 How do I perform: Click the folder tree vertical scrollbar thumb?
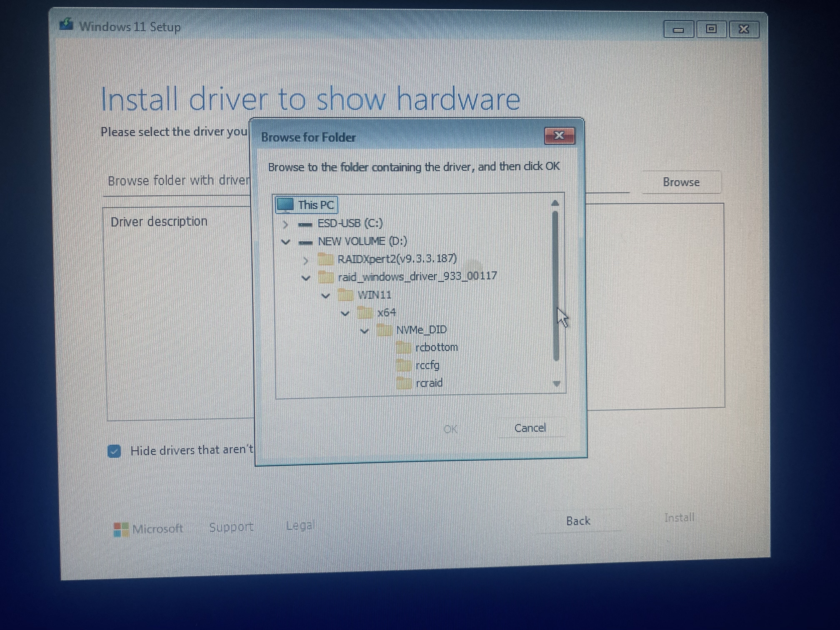coord(556,286)
